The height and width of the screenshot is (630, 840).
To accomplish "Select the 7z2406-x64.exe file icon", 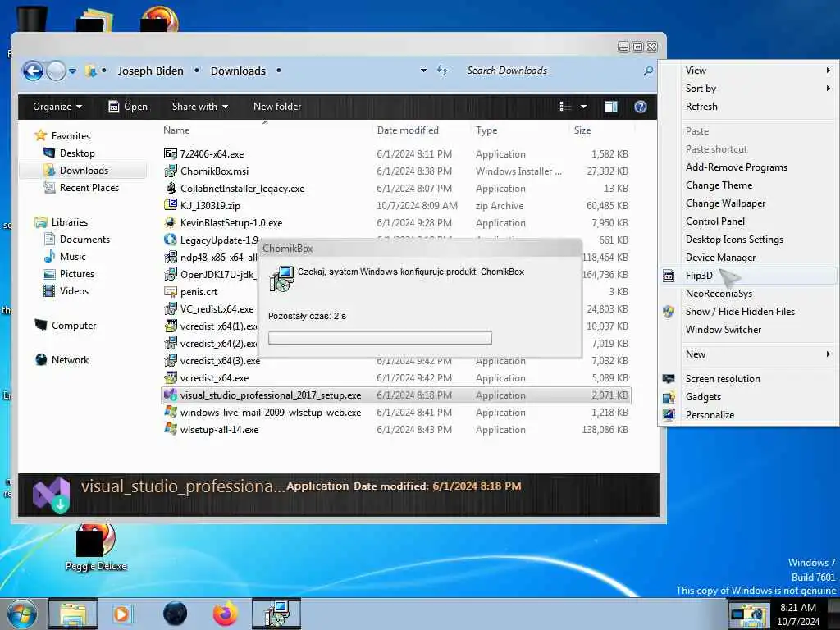I will coord(170,153).
